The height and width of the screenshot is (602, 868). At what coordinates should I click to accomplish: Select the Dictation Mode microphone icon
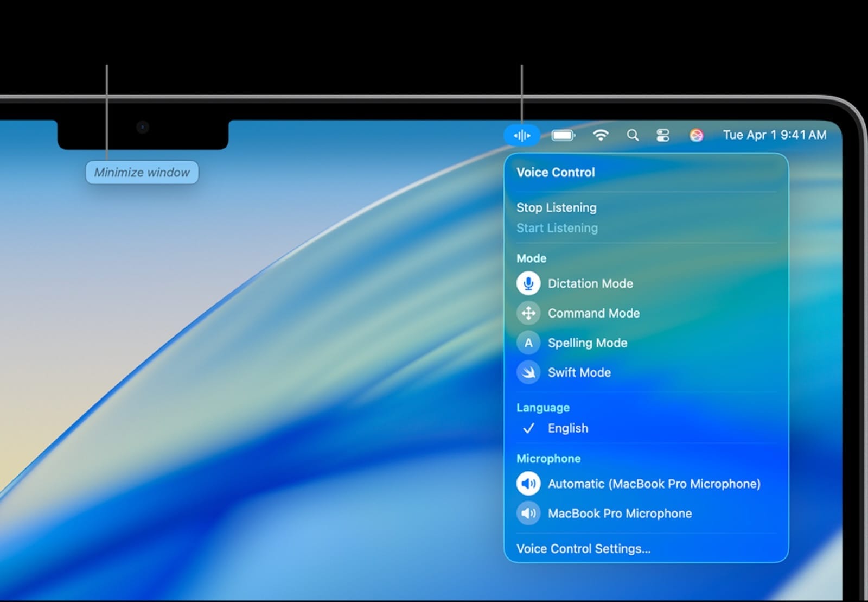pos(528,283)
